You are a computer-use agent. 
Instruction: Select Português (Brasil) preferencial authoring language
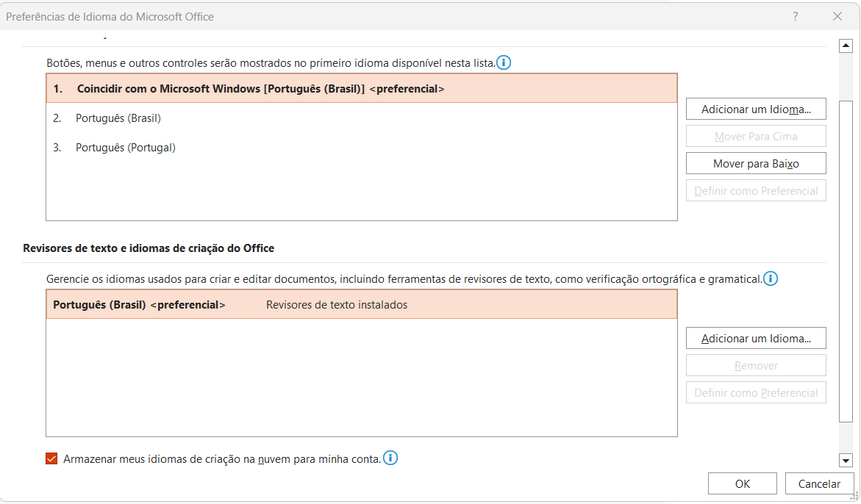tap(362, 304)
